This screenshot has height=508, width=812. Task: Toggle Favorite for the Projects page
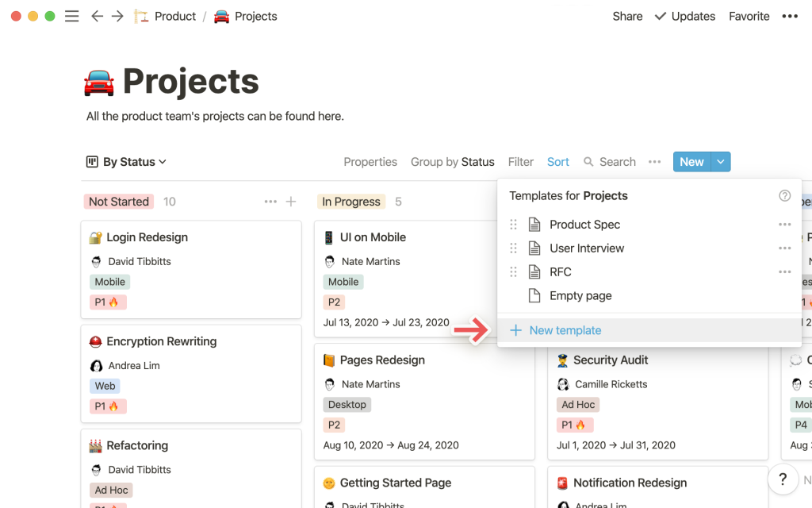click(x=749, y=16)
